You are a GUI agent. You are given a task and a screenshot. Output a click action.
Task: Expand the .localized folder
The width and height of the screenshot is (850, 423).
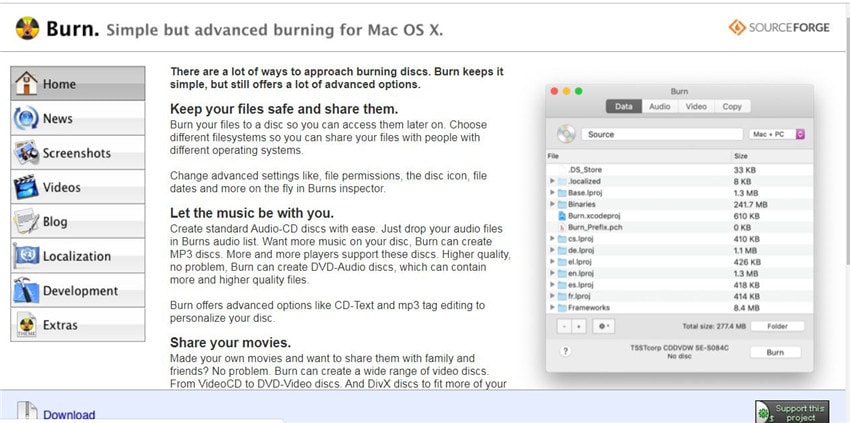coord(552,181)
